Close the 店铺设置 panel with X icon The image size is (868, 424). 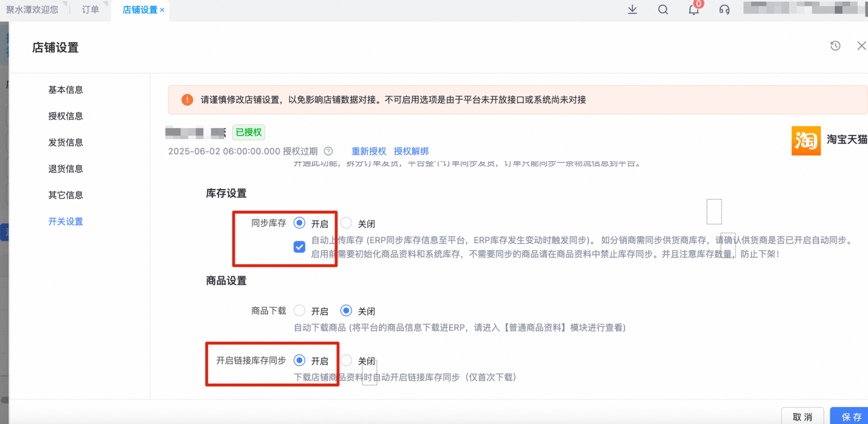(862, 46)
